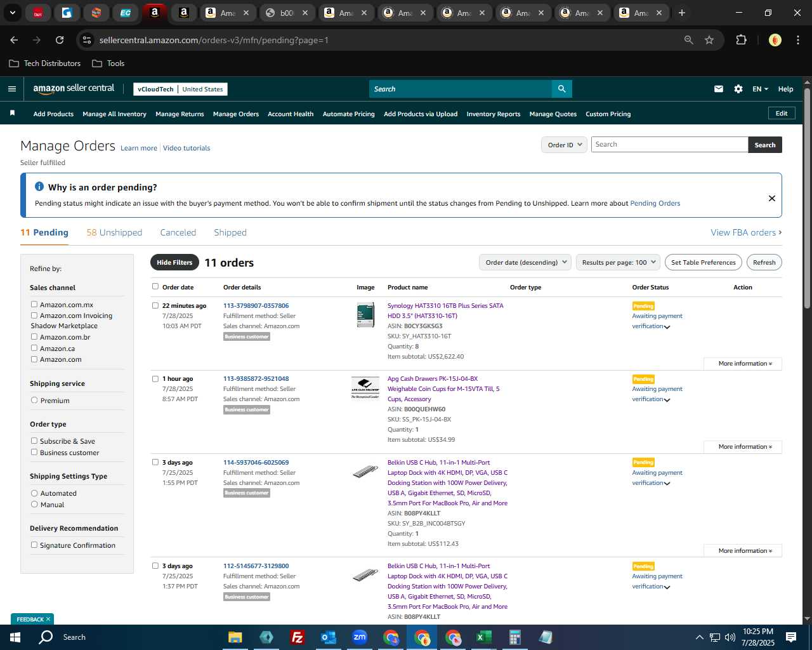
Task: Select the Automated shipping settings radio
Action: (34, 493)
